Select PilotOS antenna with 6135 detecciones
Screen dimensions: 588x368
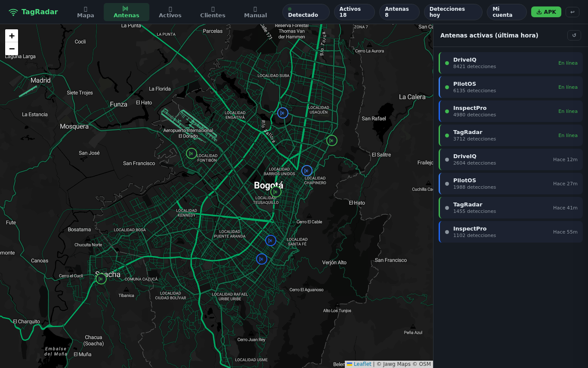[x=511, y=87]
